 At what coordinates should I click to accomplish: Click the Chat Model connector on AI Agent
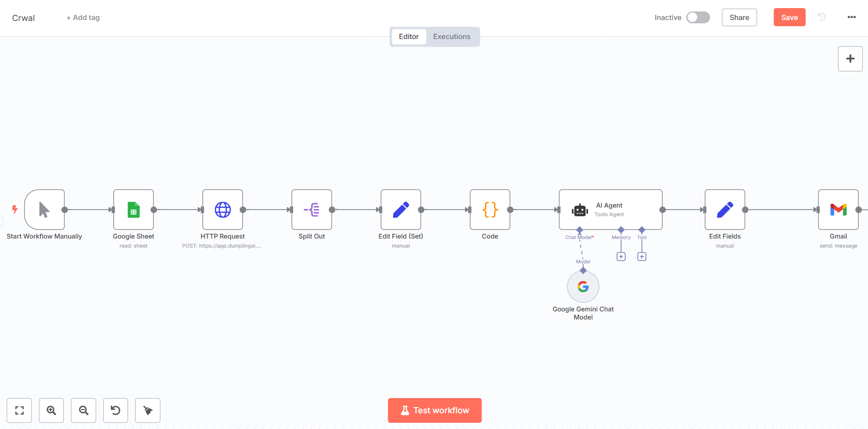point(580,230)
